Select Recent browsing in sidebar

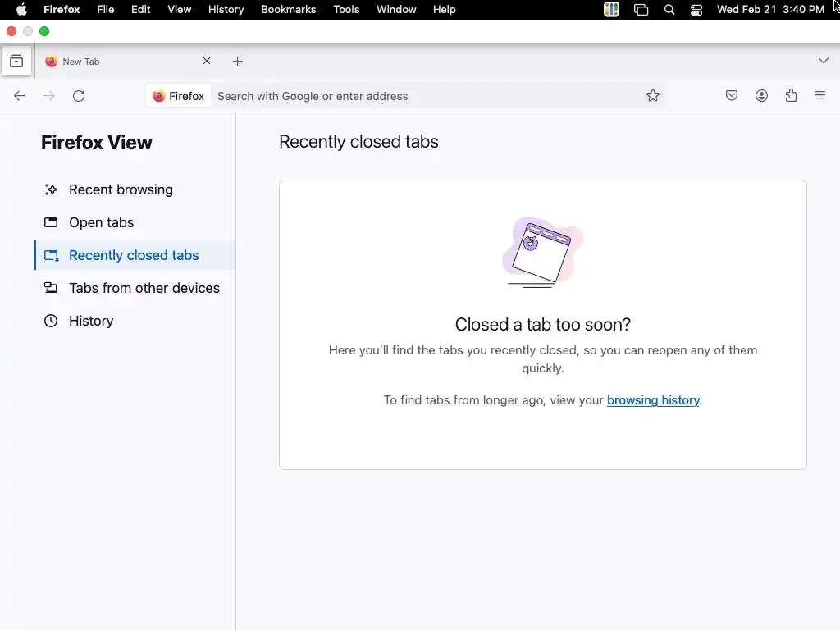pyautogui.click(x=121, y=189)
